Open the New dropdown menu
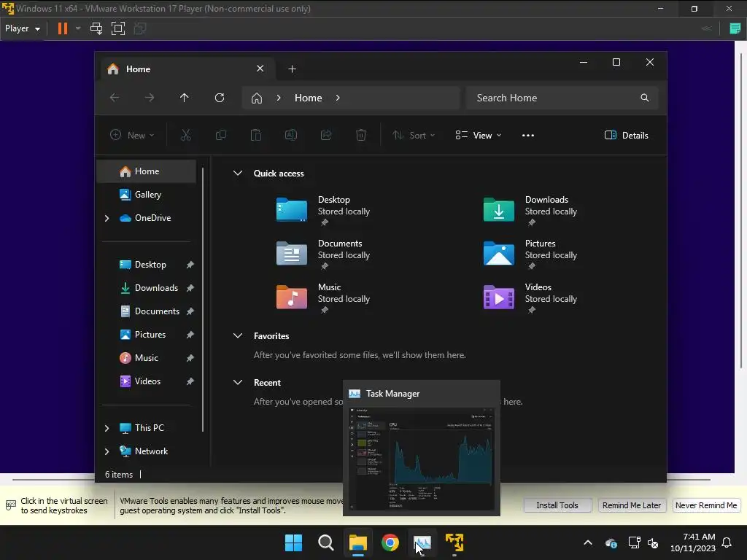This screenshot has height=560, width=747. [132, 135]
